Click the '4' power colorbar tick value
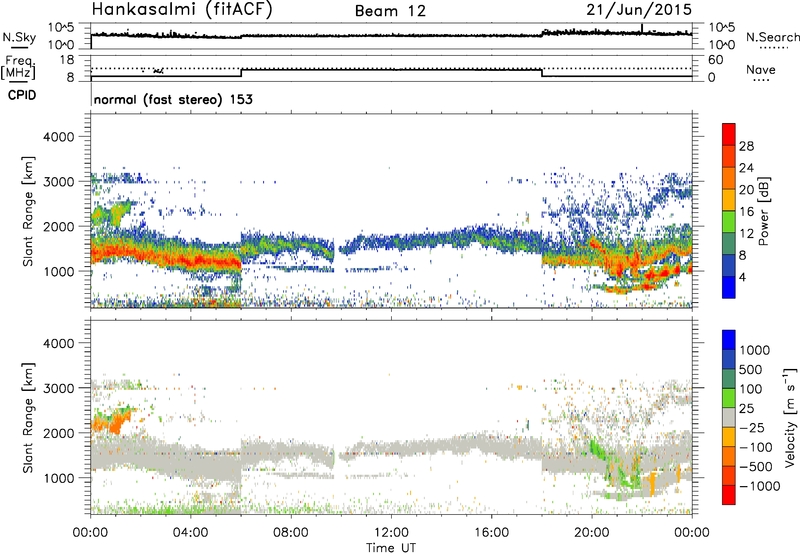The width and height of the screenshot is (800, 554). (x=742, y=277)
